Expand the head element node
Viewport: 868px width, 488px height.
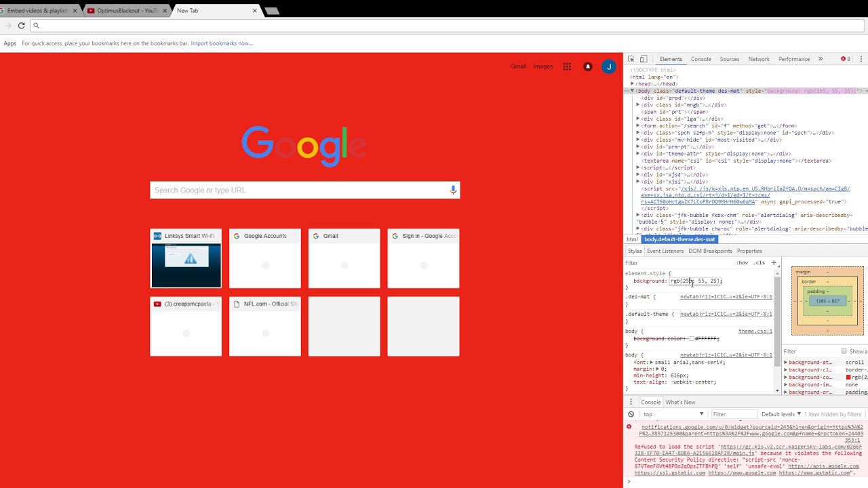click(x=633, y=84)
